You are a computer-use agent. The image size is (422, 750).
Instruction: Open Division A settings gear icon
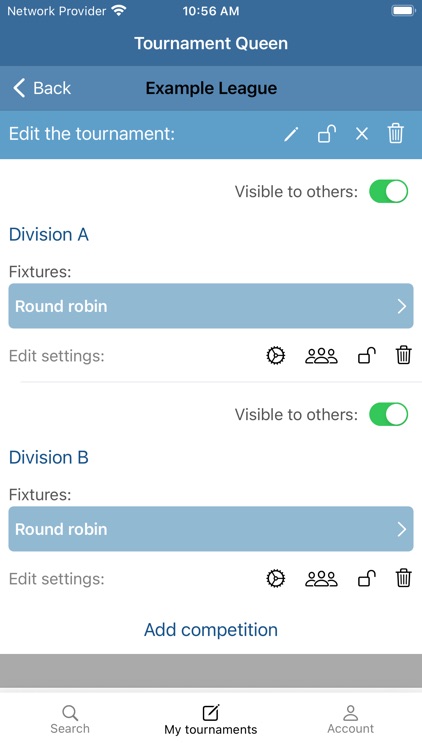[276, 356]
